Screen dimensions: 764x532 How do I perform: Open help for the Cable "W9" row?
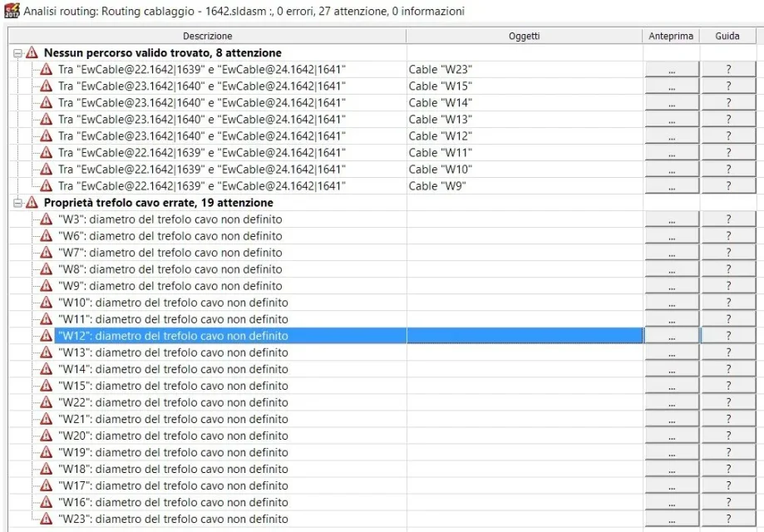[x=728, y=186]
